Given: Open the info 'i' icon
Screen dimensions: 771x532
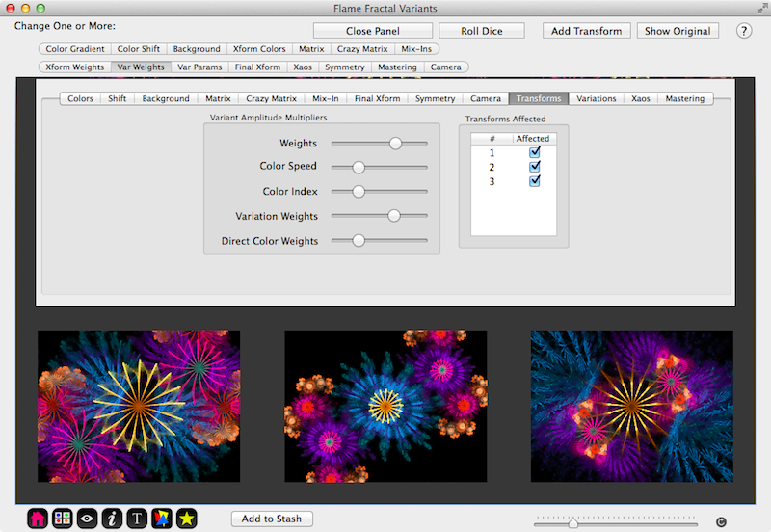Looking at the screenshot, I should [x=112, y=519].
